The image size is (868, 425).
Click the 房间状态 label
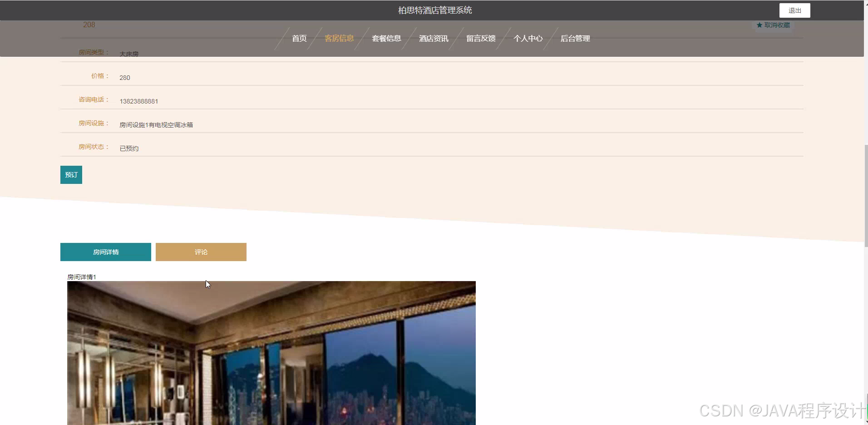click(94, 147)
